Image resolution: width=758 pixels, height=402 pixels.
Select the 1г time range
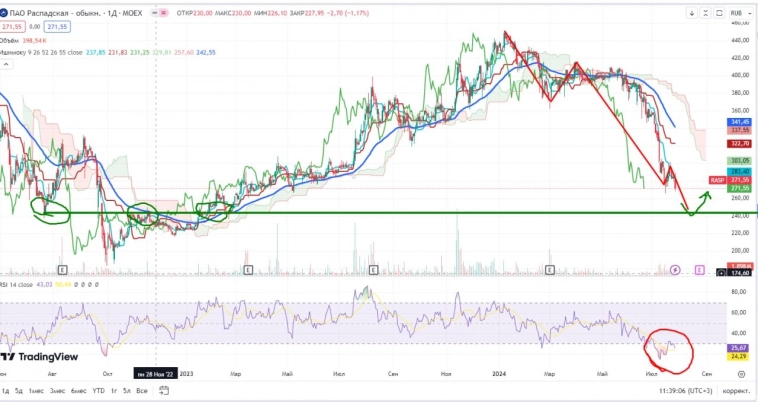tap(114, 390)
